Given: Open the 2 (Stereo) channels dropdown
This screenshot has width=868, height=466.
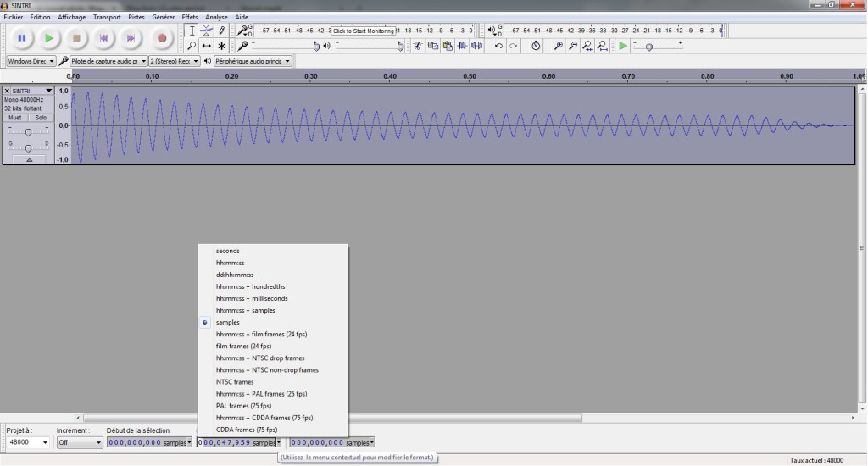Looking at the screenshot, I should pos(175,62).
